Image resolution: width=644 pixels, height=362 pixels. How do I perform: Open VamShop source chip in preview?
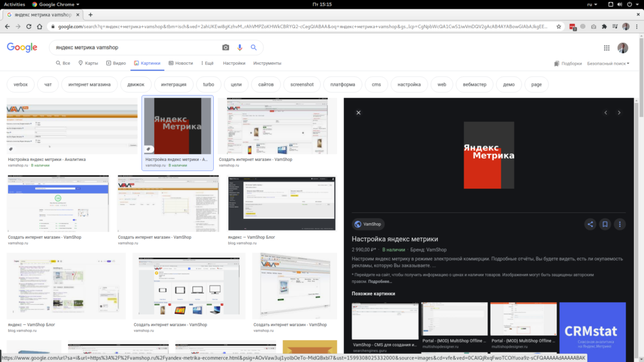pos(368,224)
